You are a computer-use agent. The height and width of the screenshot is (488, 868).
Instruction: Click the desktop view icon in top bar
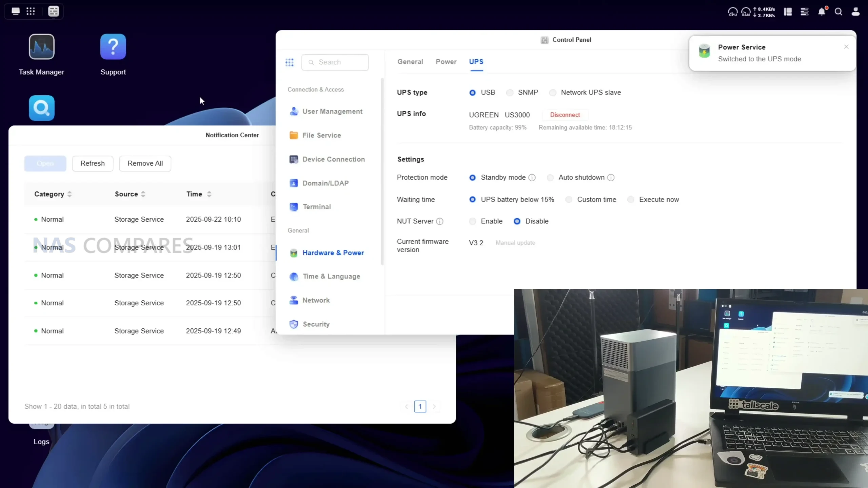pos(16,11)
